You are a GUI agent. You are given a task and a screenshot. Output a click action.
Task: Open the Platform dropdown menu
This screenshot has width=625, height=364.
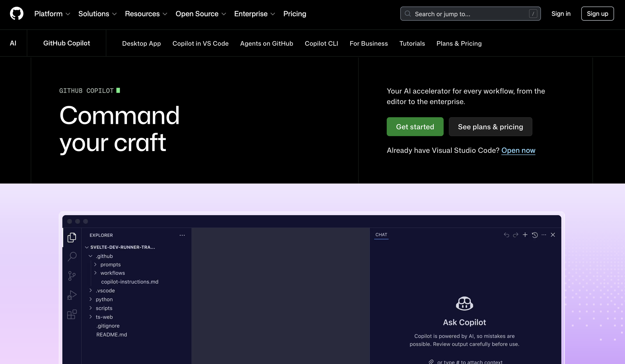pos(52,14)
